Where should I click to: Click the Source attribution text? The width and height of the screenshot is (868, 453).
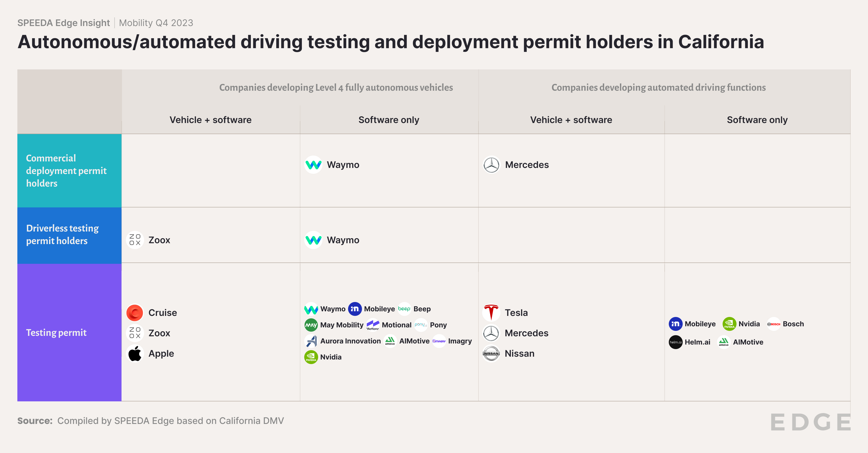point(151,421)
